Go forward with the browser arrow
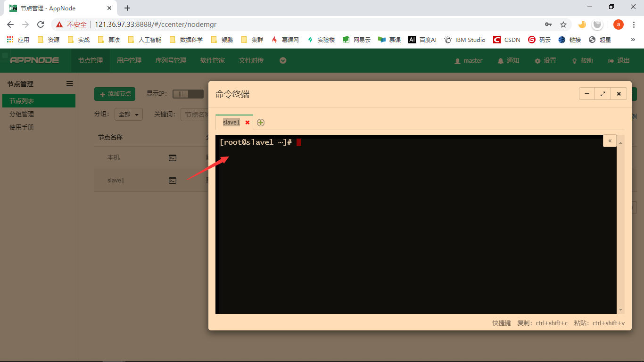The image size is (644, 362). click(25, 25)
